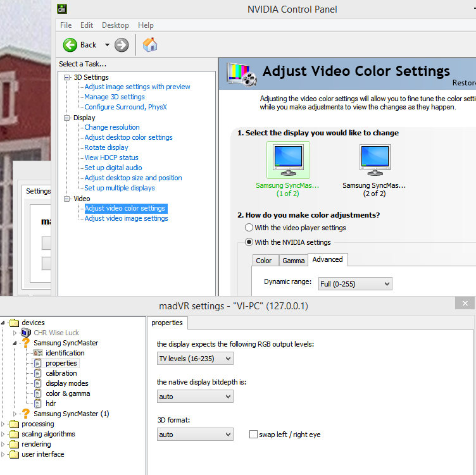Open Configure Surround, PhysX link
The width and height of the screenshot is (476, 475).
[x=126, y=107]
